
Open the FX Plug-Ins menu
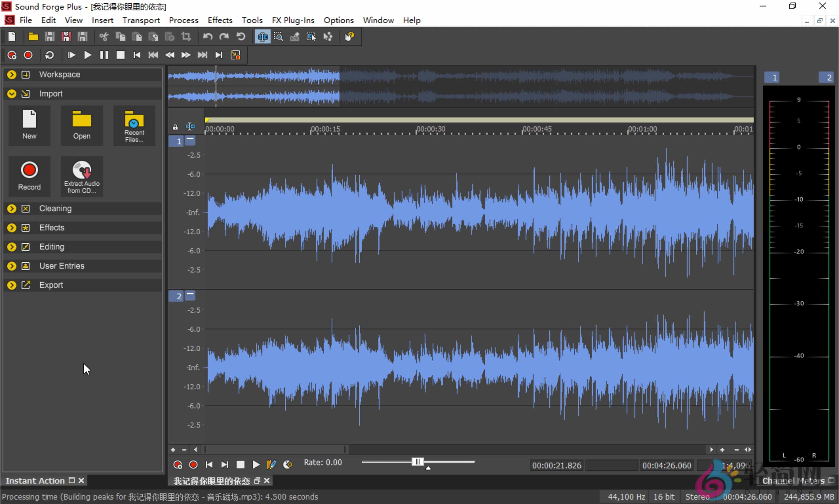click(x=292, y=20)
